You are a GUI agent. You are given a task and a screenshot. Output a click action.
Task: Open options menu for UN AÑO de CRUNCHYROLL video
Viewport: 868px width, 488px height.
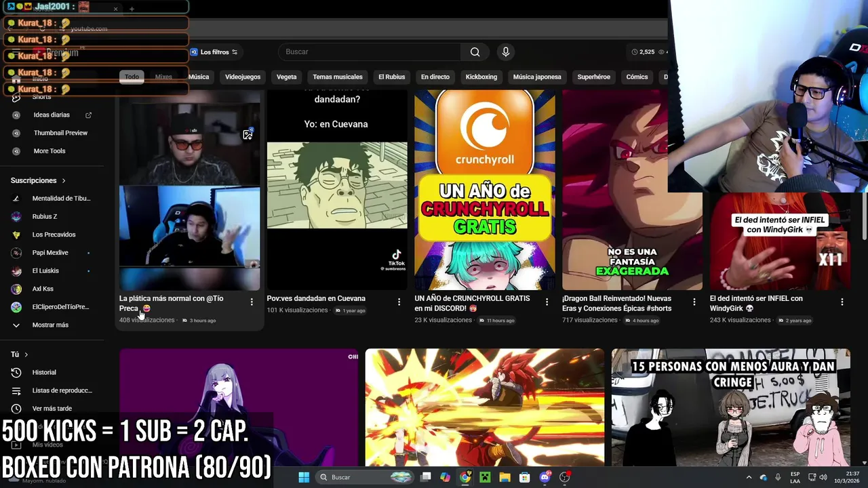(x=547, y=302)
